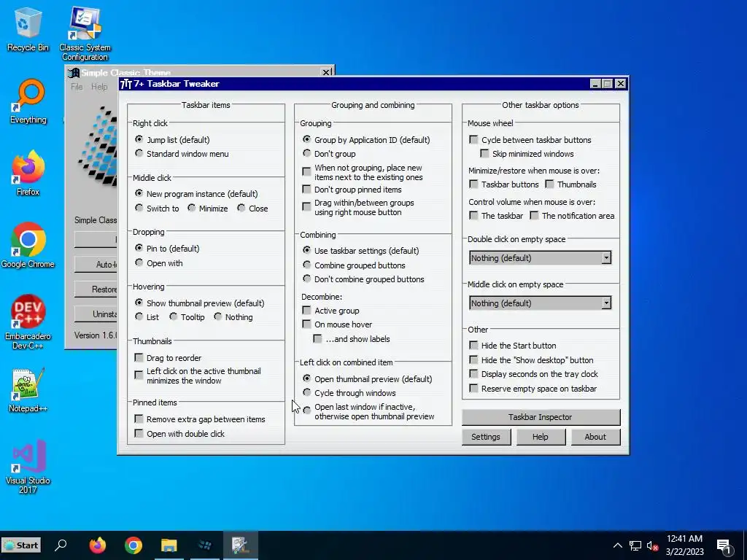The height and width of the screenshot is (560, 747).
Task: Select Dropping Open with option
Action: [x=139, y=262]
